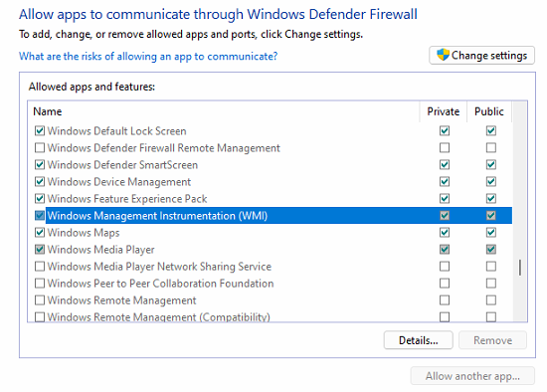This screenshot has height=392, width=547.
Task: Enable Public for Defender Firewall Remote Management
Action: pos(491,147)
